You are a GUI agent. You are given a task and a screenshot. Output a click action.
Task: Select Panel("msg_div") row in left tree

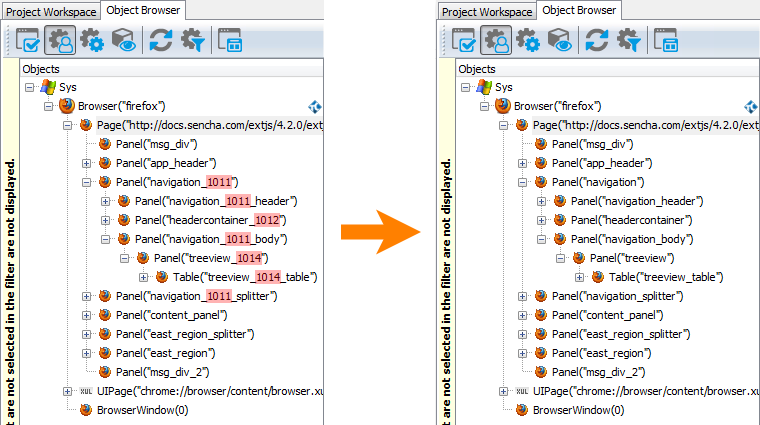[x=157, y=144]
